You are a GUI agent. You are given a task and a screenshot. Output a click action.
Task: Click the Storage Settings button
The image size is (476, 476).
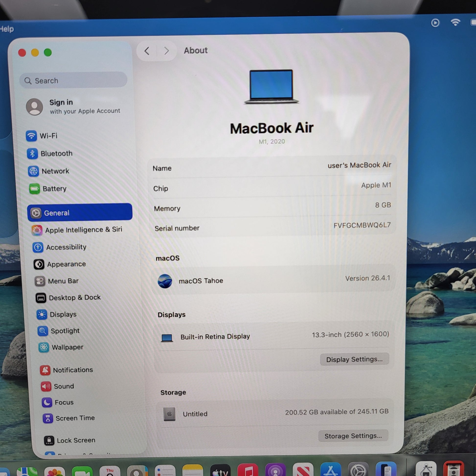pyautogui.click(x=353, y=436)
